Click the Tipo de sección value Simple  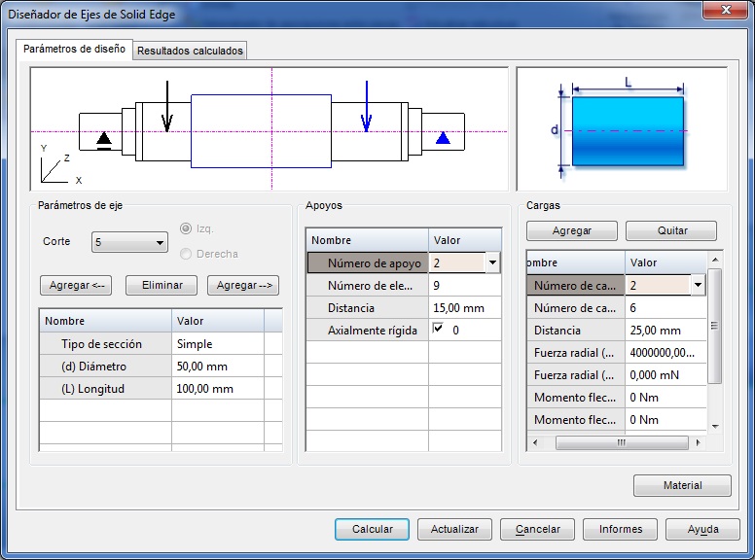coord(218,344)
